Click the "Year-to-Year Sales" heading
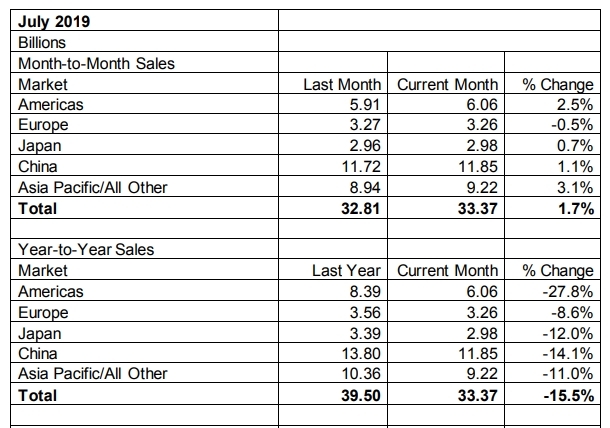The width and height of the screenshot is (610, 428). click(84, 249)
